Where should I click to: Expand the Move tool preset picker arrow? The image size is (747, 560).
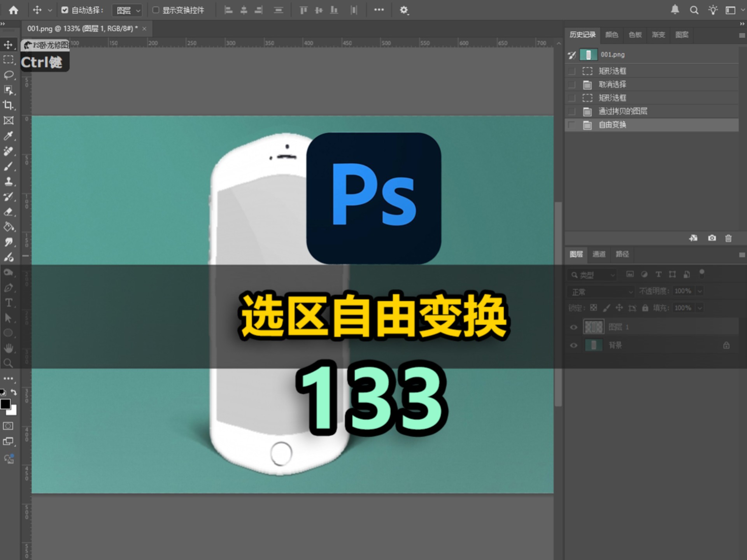click(50, 10)
